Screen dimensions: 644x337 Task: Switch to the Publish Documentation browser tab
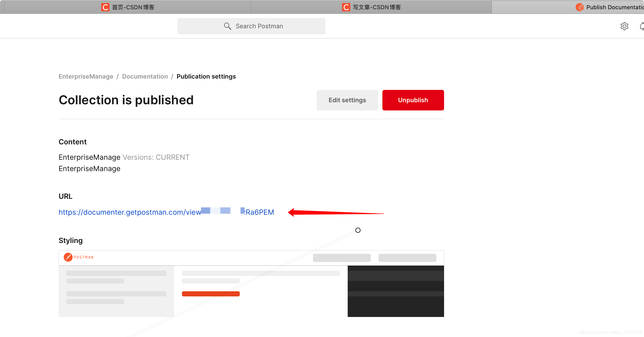(x=568, y=7)
